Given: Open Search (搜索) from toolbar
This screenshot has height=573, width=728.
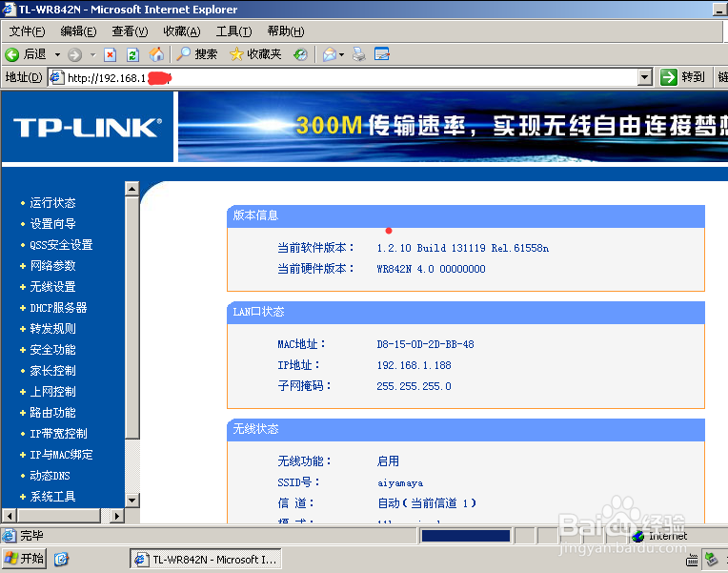Looking at the screenshot, I should click(197, 54).
